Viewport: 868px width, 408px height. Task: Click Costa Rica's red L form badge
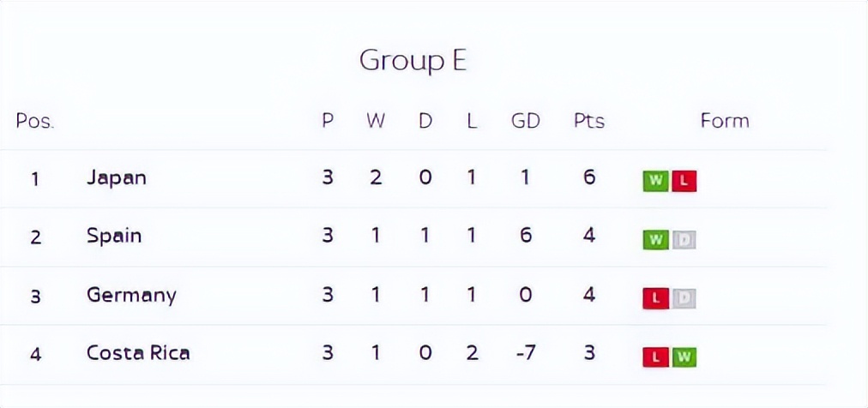655,357
